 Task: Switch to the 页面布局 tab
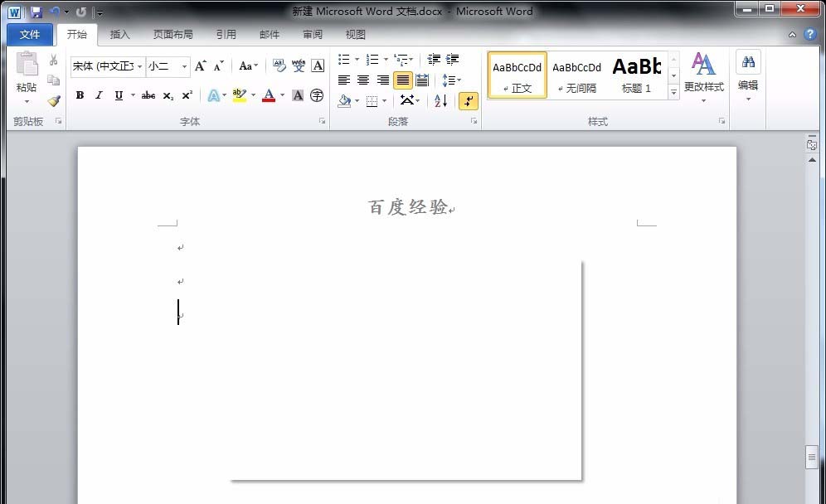172,35
